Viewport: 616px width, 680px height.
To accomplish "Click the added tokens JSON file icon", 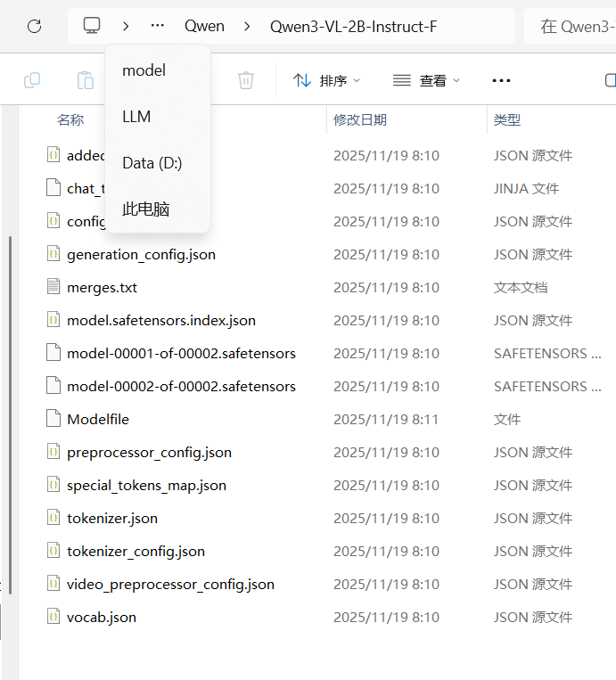I will 53,154.
